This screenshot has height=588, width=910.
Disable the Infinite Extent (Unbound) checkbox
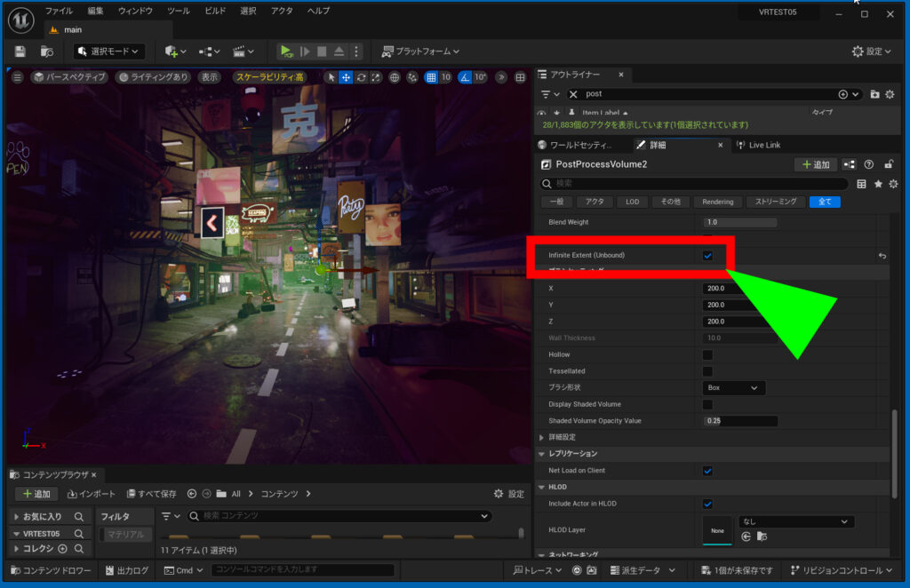[706, 256]
